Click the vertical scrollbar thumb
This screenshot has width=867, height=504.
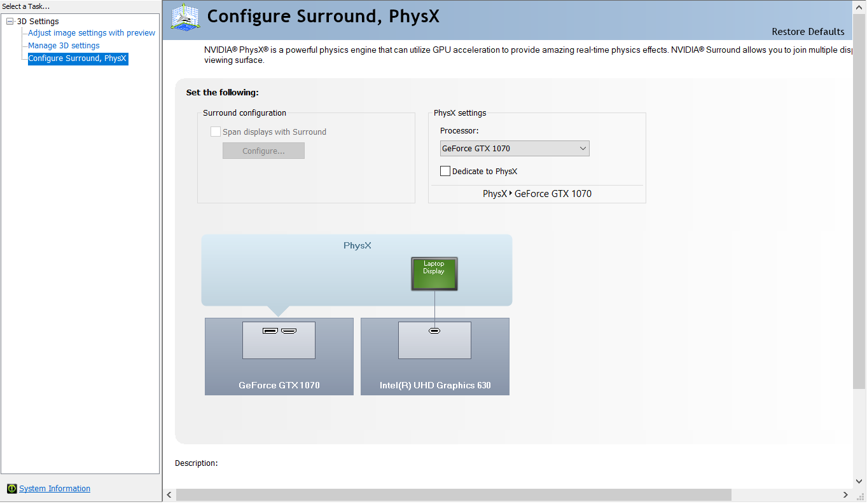(860, 201)
